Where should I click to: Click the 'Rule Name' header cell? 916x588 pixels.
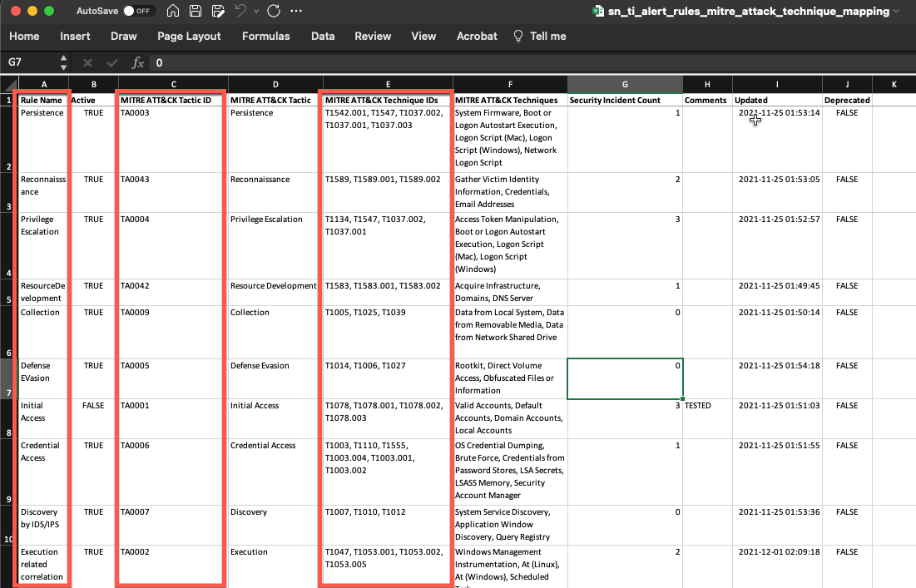click(44, 100)
